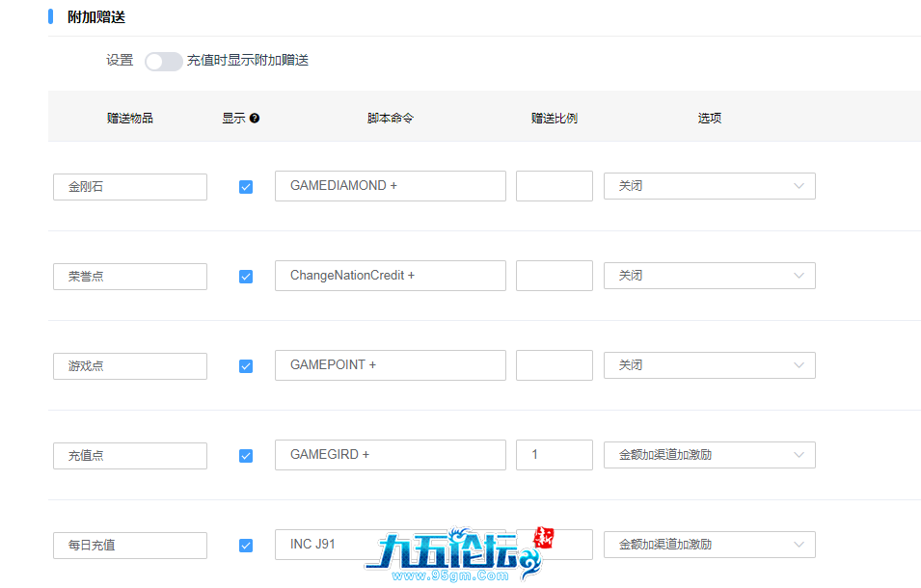Click the GAMEDIAMOND + script command field
The height and width of the screenshot is (588, 921).
click(x=390, y=186)
